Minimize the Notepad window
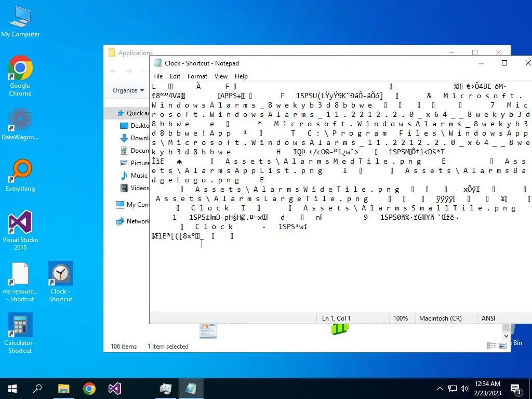This screenshot has height=399, width=532. (x=481, y=63)
